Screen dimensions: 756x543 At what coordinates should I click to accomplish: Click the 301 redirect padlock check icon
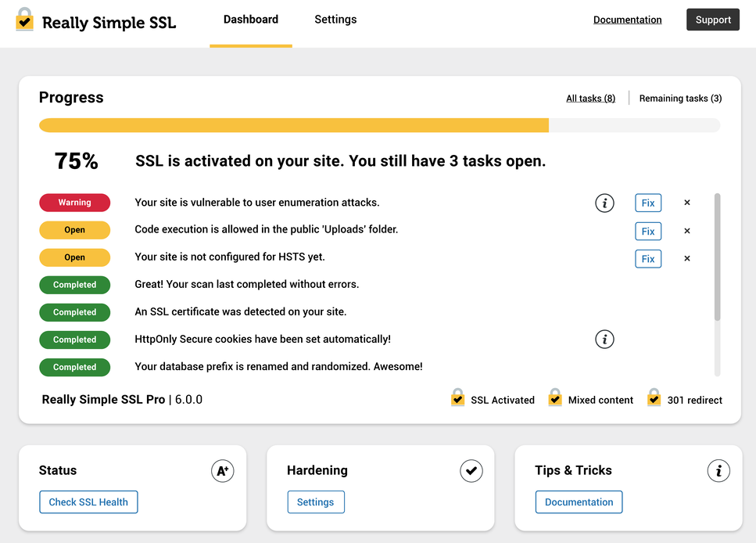pos(654,398)
